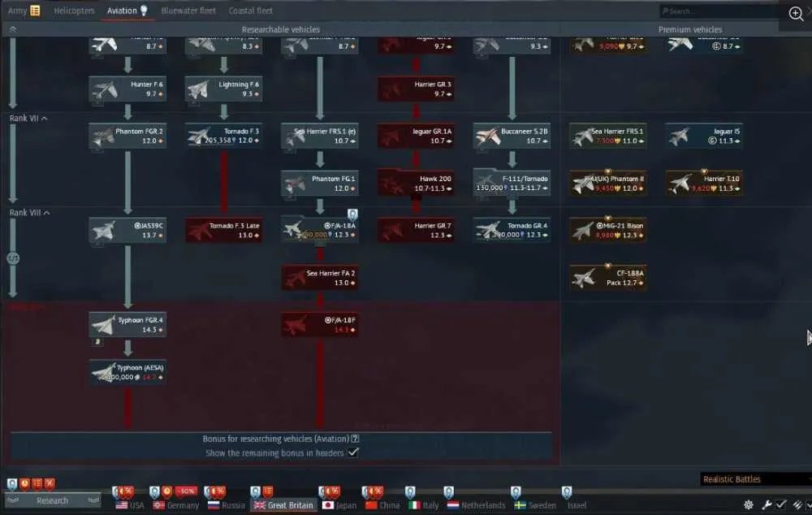The width and height of the screenshot is (812, 515).
Task: Open the settings gear icon
Action: 749,504
